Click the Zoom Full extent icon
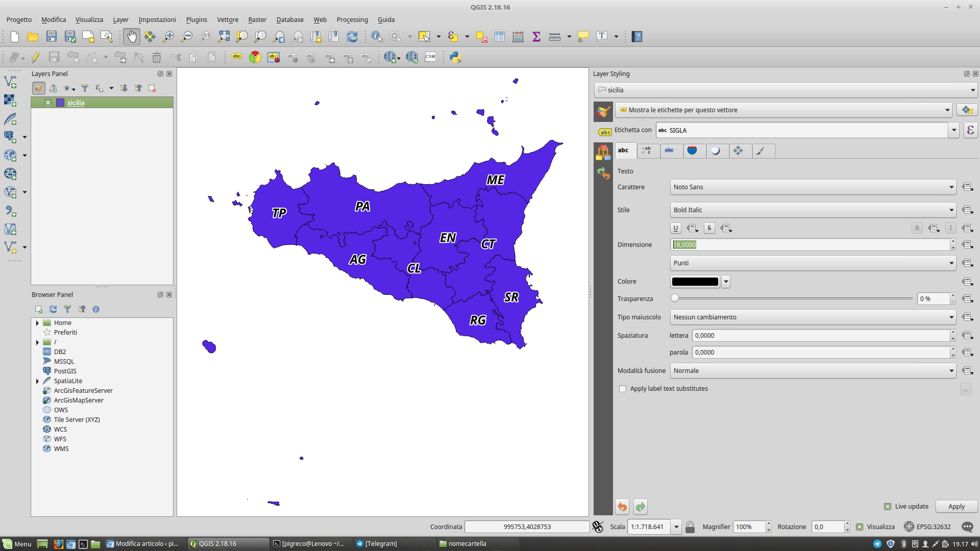Viewport: 980px width, 551px height. click(224, 37)
